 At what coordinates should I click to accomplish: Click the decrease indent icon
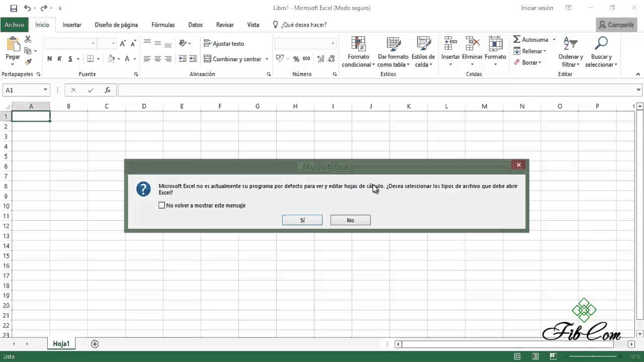[183, 59]
